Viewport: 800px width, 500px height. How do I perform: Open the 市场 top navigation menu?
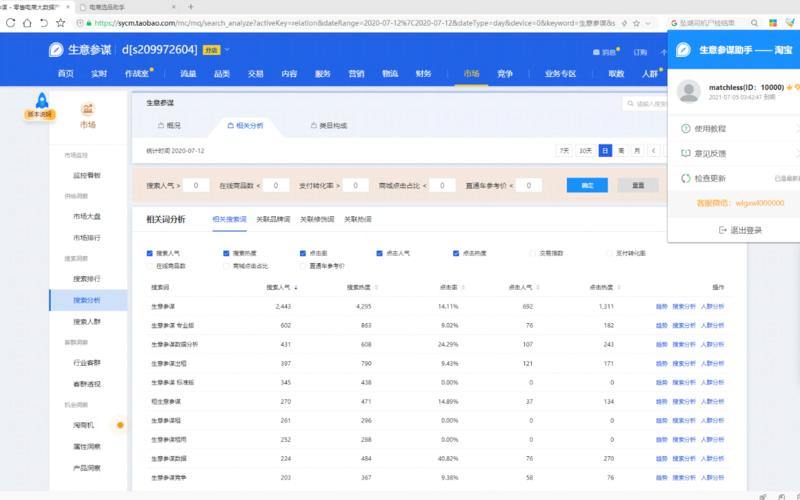pyautogui.click(x=471, y=73)
